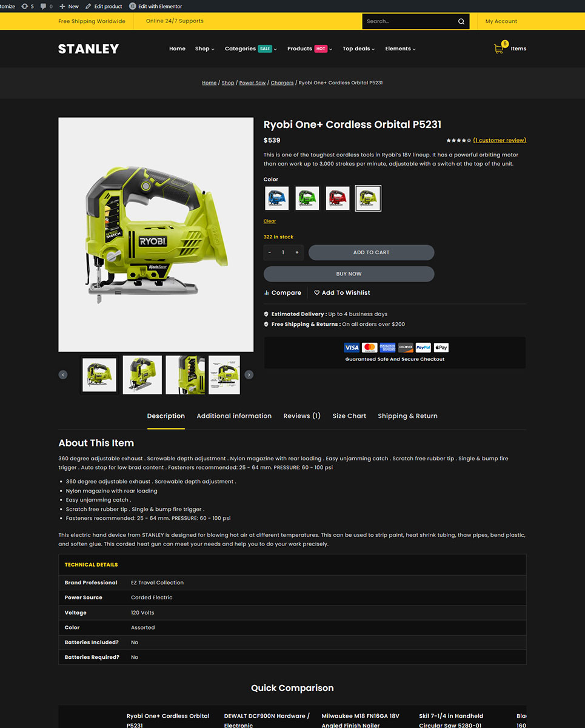Click the Add To Wishlist heart icon
585x728 pixels.
316,293
